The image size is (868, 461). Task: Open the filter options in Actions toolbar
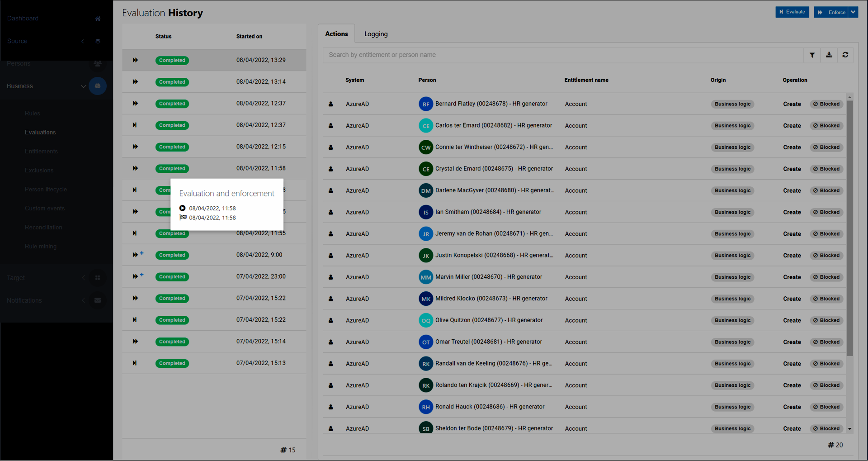pos(812,55)
